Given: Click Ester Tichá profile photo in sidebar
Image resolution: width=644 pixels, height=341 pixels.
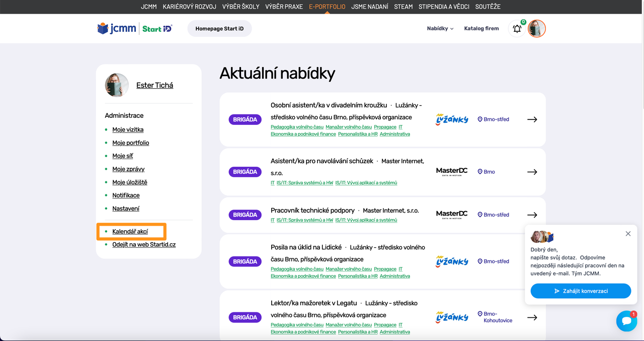Looking at the screenshot, I should pyautogui.click(x=117, y=85).
